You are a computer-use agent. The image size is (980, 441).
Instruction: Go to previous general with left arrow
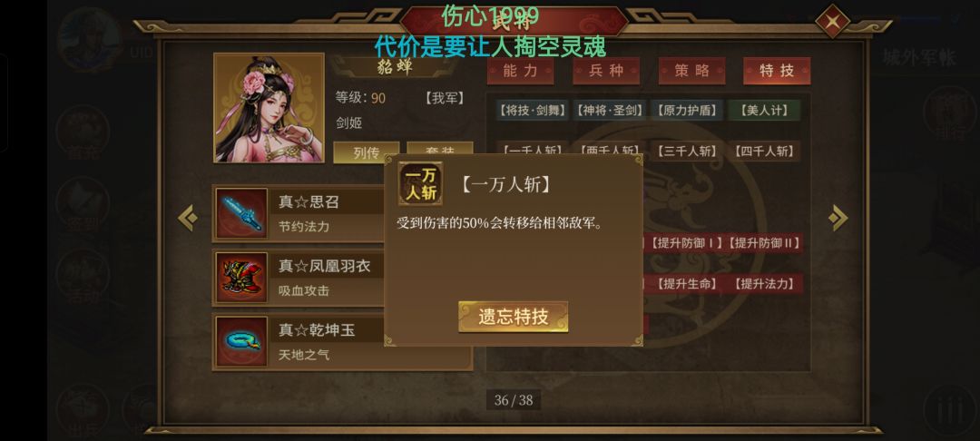coord(188,218)
